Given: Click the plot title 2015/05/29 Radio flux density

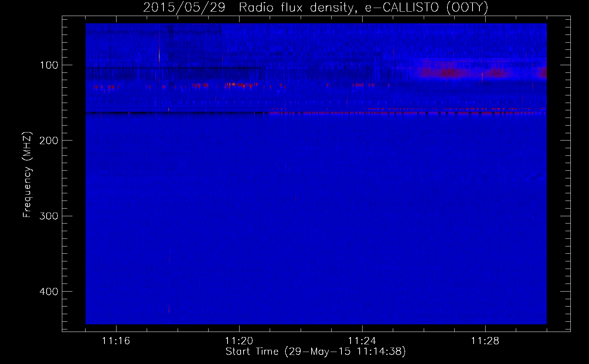Looking at the screenshot, I should pyautogui.click(x=315, y=7).
